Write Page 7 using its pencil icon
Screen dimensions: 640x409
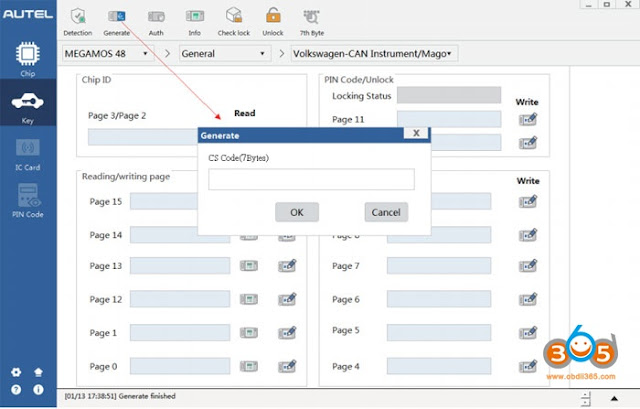tap(528, 266)
